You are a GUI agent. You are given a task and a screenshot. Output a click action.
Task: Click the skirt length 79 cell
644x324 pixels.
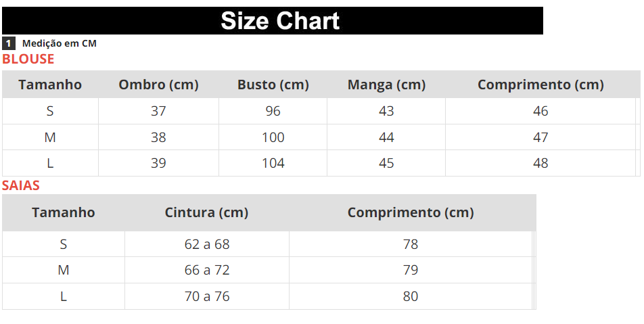click(x=411, y=270)
